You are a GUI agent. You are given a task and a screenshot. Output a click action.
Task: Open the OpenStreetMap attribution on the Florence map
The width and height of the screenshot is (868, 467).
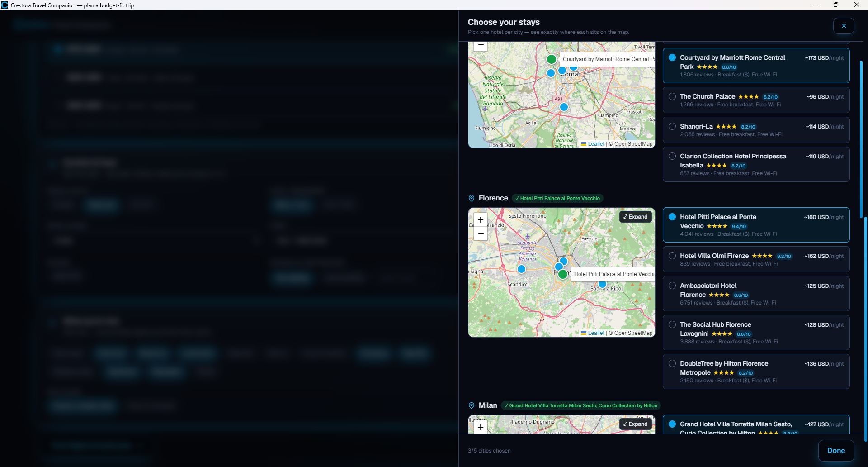[633, 333]
